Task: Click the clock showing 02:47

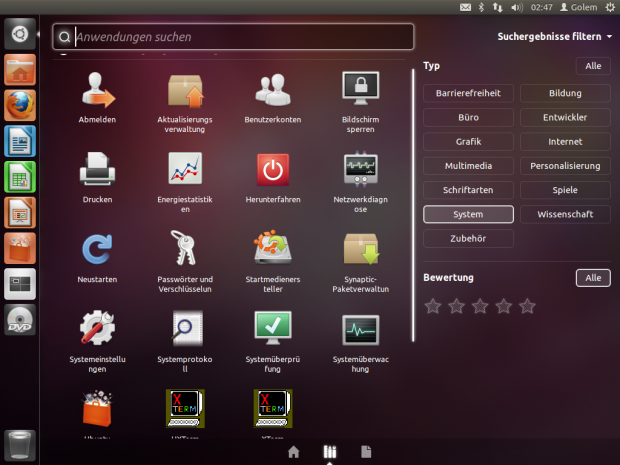Action: (541, 7)
